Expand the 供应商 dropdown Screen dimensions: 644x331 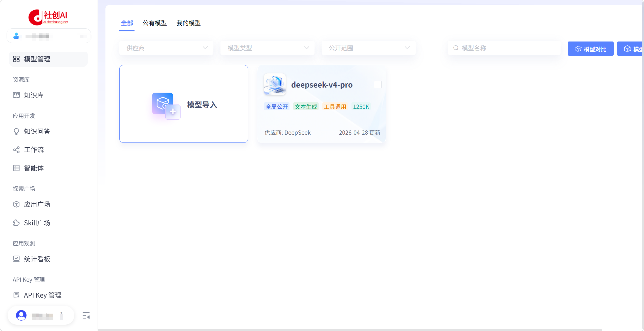[x=166, y=48]
